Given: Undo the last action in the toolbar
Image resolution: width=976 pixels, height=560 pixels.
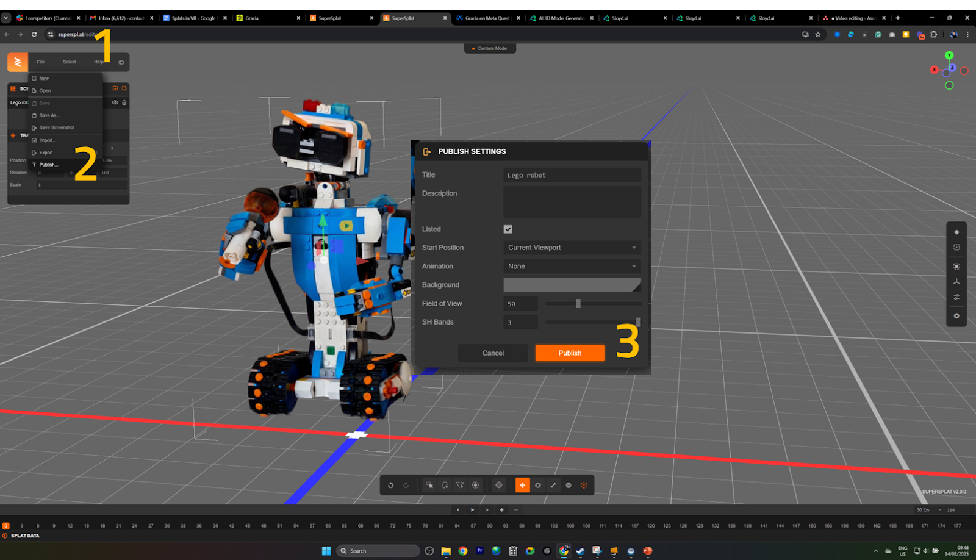Looking at the screenshot, I should 391,485.
